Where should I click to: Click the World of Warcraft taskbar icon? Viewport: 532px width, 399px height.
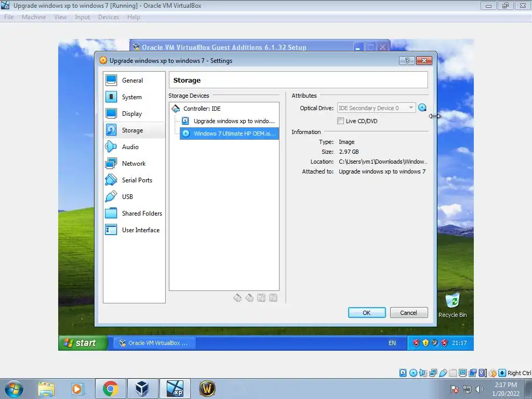tap(207, 389)
